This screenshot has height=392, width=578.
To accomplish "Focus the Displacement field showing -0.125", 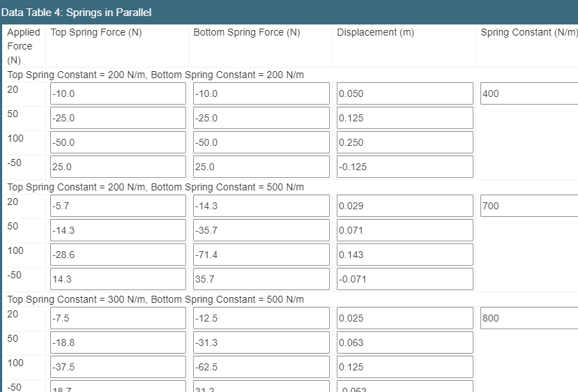I will (x=405, y=167).
